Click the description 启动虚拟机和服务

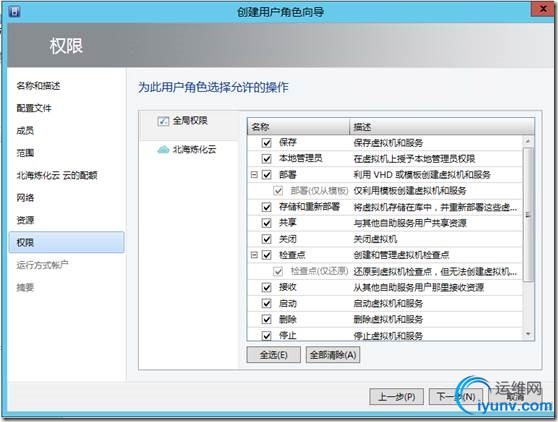click(388, 304)
